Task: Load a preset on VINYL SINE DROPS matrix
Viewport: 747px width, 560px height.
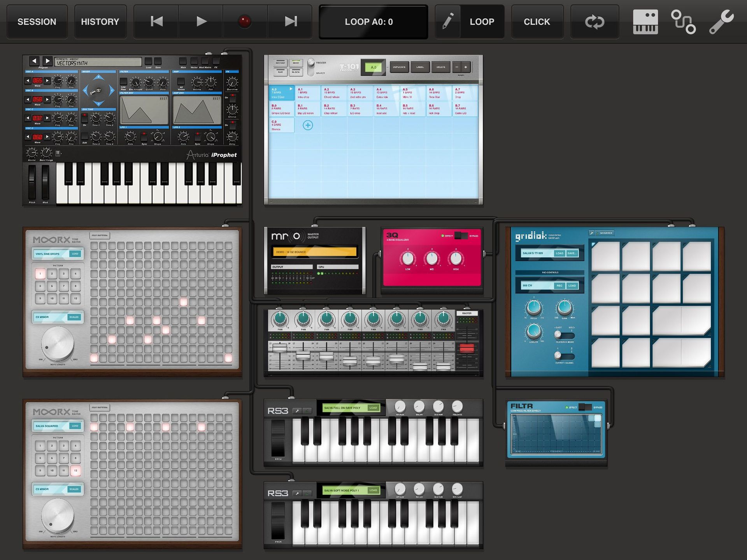Action: pos(75,254)
